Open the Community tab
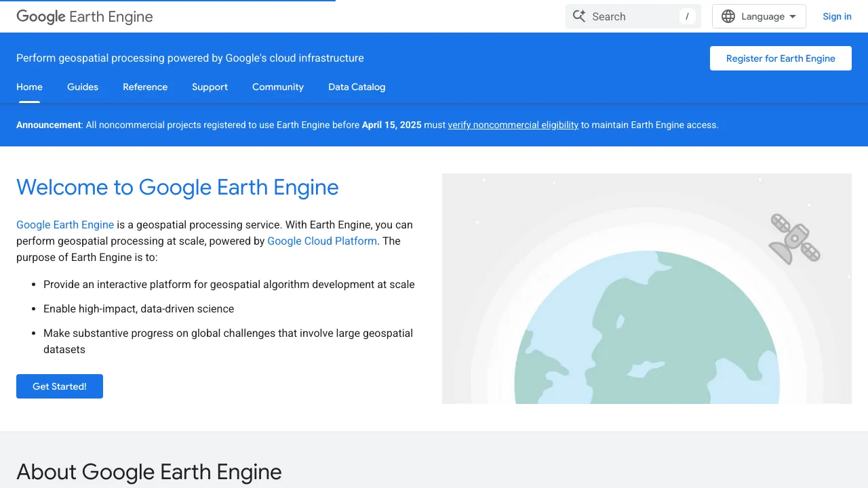Image resolution: width=868 pixels, height=488 pixels. [x=278, y=87]
